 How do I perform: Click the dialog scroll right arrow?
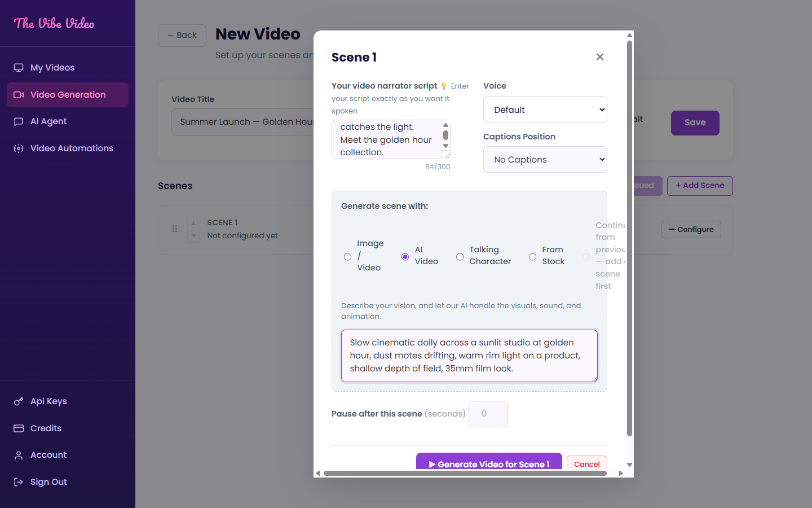(621, 474)
